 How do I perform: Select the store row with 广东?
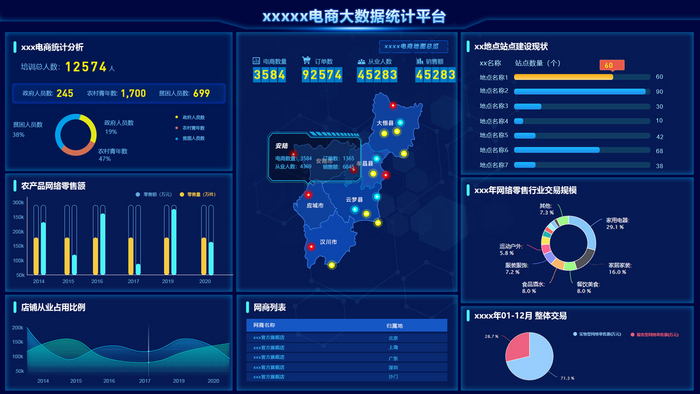coord(347,357)
